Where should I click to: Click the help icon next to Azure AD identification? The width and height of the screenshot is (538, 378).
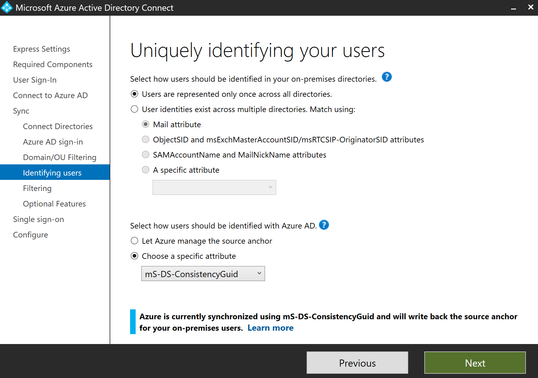tap(324, 225)
